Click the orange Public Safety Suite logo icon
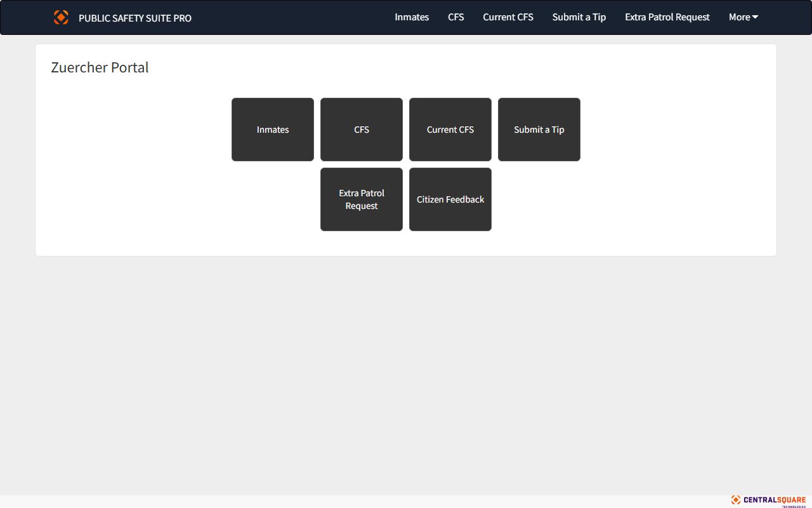 [x=61, y=17]
